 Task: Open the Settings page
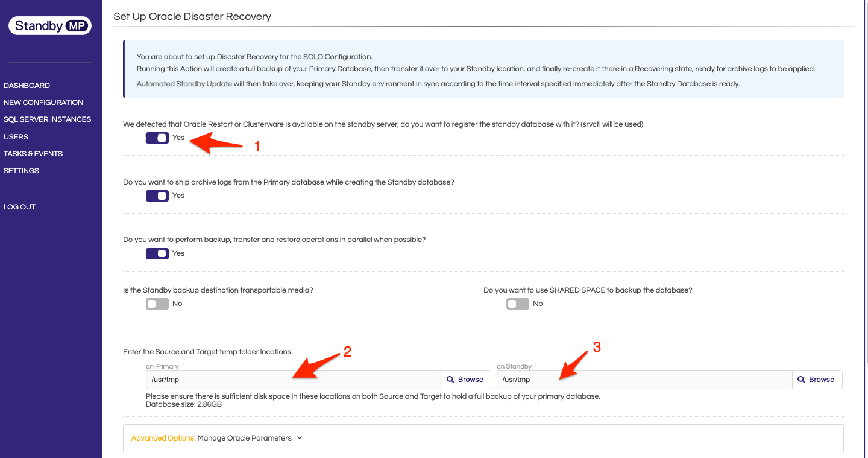[21, 171]
